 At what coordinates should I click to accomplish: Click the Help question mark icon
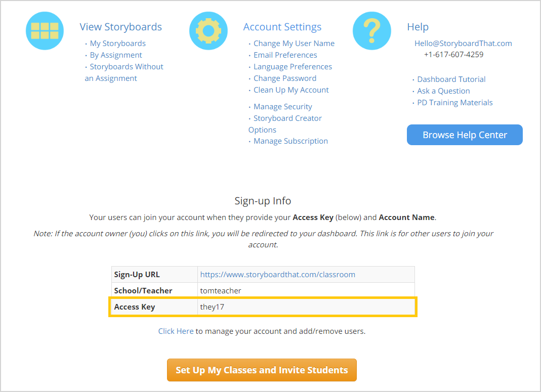click(372, 31)
